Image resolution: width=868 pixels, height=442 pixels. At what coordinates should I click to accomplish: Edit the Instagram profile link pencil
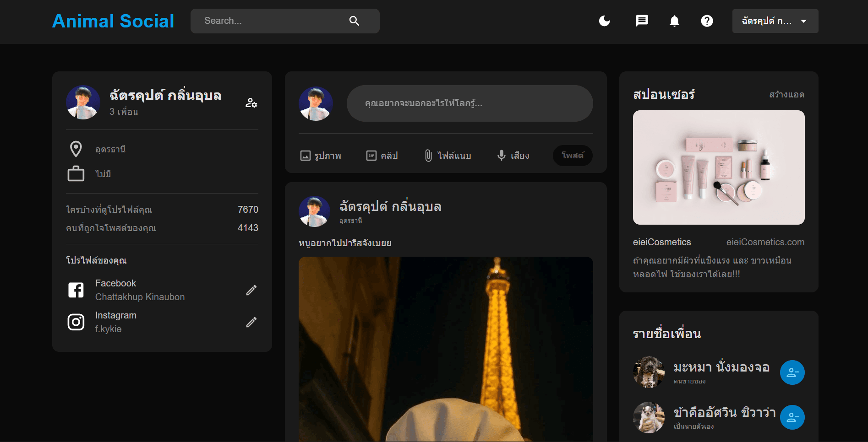pyautogui.click(x=251, y=322)
